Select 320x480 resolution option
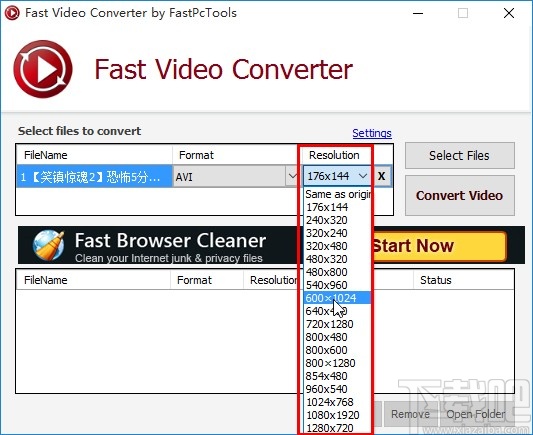The image size is (533, 435). tap(337, 246)
